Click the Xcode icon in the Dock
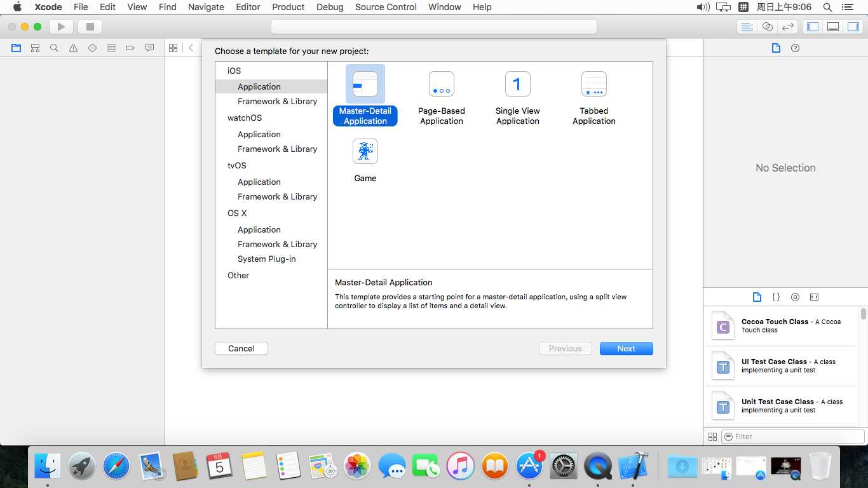Viewport: 868px width, 488px height. pyautogui.click(x=632, y=466)
